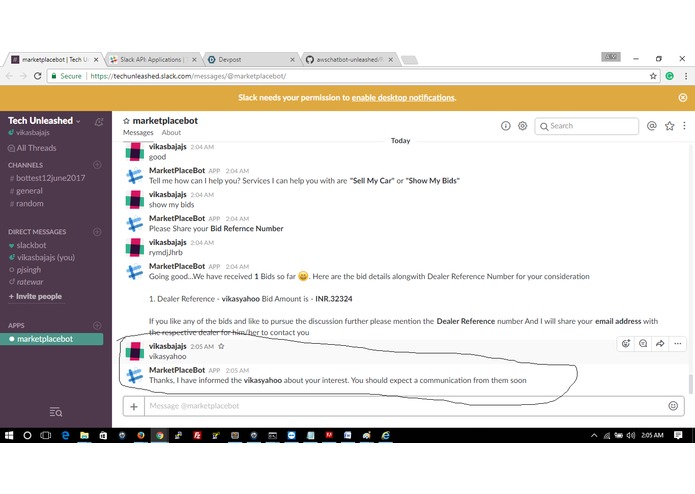Open the bottest12june2017 channel

click(x=51, y=178)
